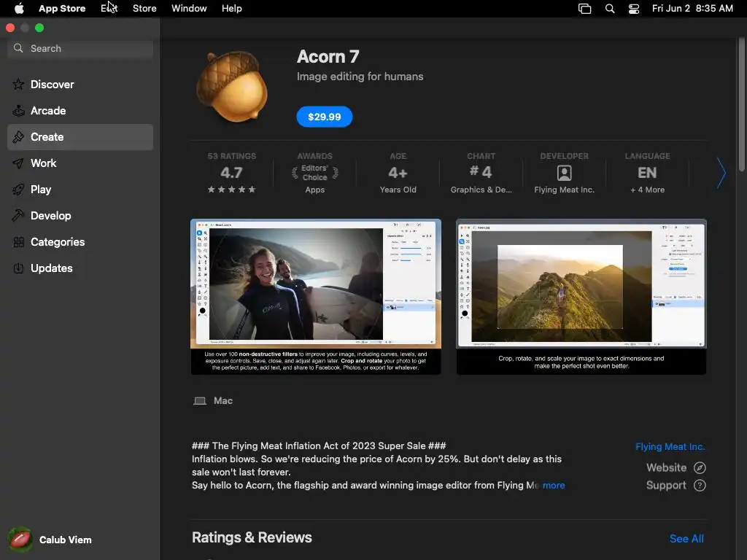Screen dimensions: 747x560
Task: Show more info with right chevron arrow
Action: coord(721,173)
